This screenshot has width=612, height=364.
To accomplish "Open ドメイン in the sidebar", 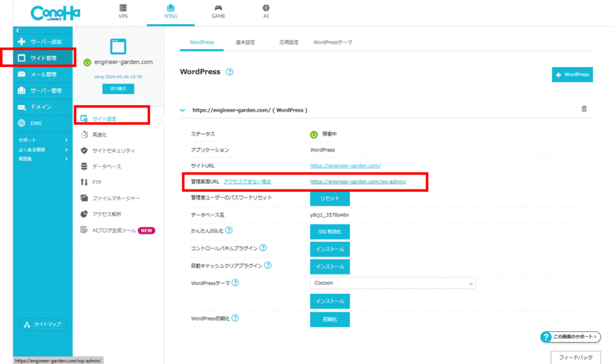I will (42, 107).
